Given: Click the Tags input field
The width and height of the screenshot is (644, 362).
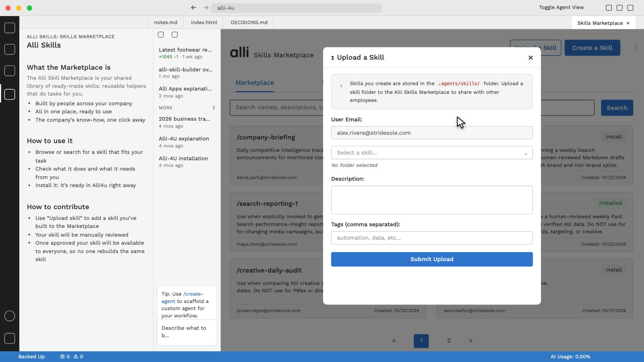Looking at the screenshot, I should click(432, 238).
